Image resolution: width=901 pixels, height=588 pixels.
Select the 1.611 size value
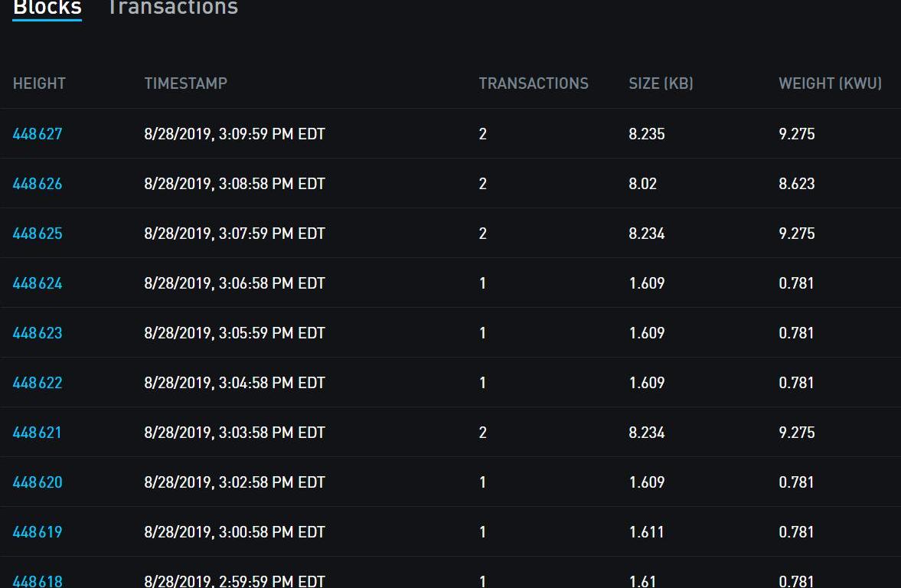click(646, 532)
